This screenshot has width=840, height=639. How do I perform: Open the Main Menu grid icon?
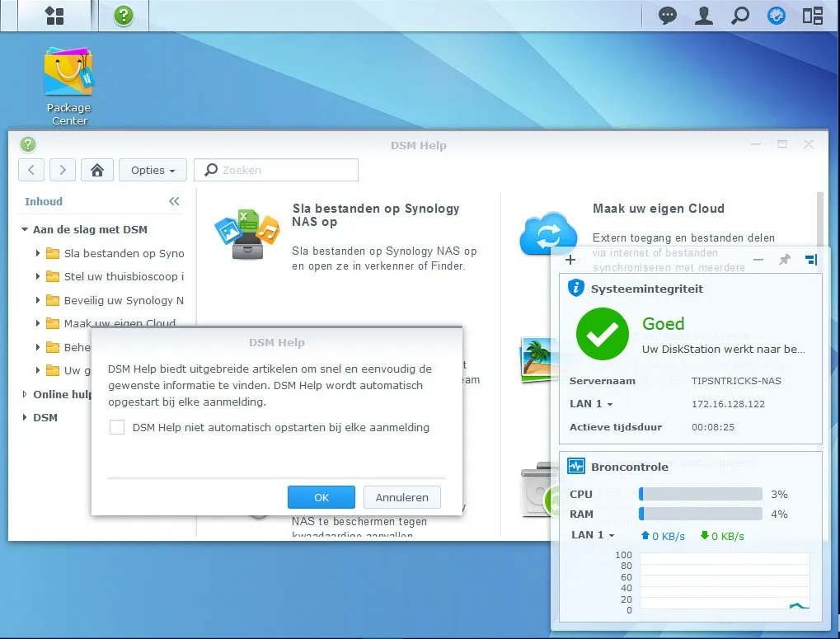tap(54, 16)
